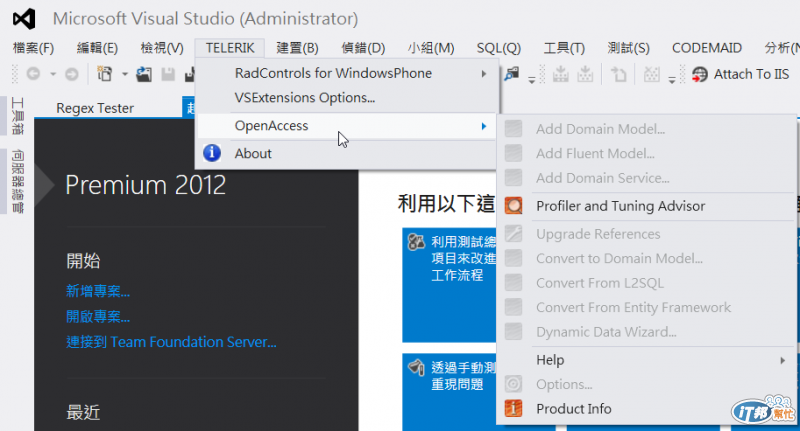The image size is (800, 431).
Task: Click the icon beside Add Domain Service...
Action: click(513, 178)
